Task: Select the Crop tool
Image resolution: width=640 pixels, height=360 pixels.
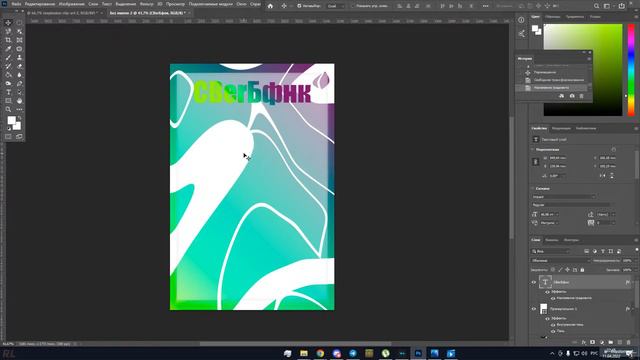Action: [x=8, y=40]
